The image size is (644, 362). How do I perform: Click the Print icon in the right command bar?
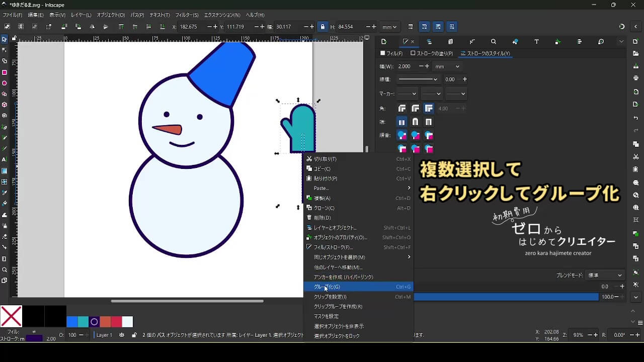(636, 78)
